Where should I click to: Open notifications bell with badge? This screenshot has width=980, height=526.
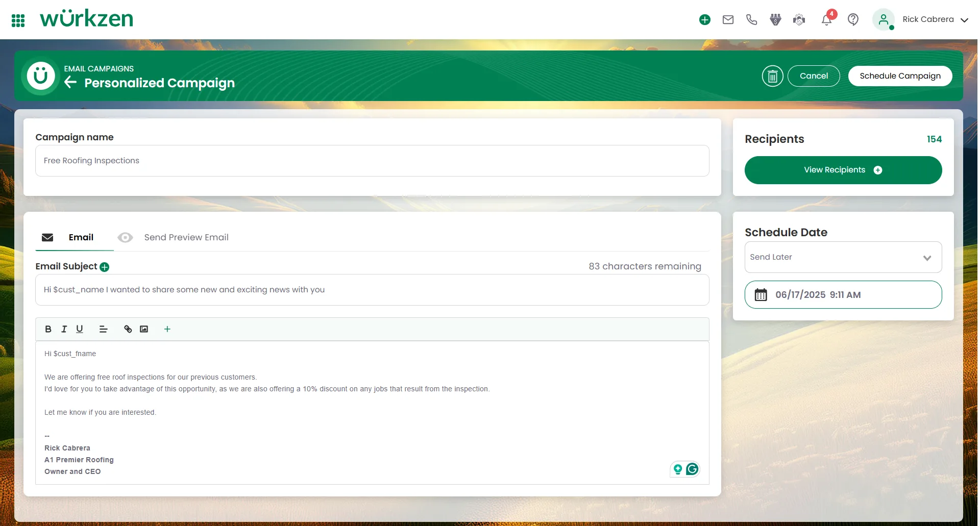click(826, 20)
